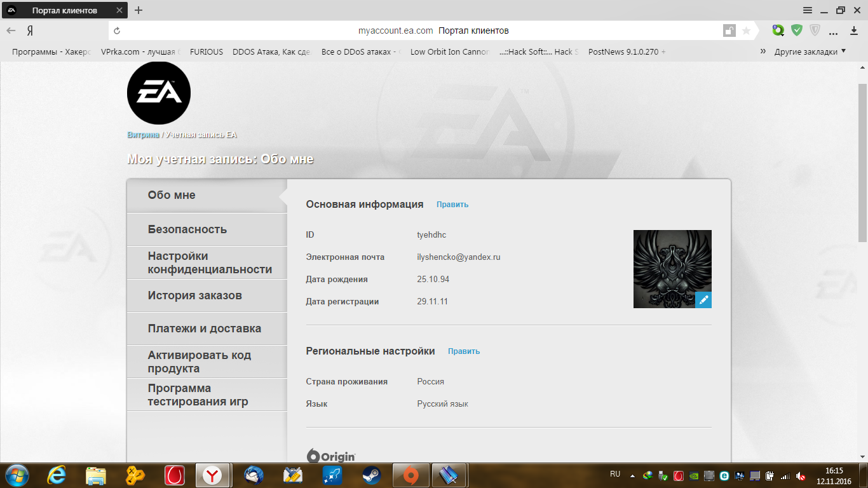Switch keyboard language indicator RU
The height and width of the screenshot is (488, 868).
tap(615, 475)
